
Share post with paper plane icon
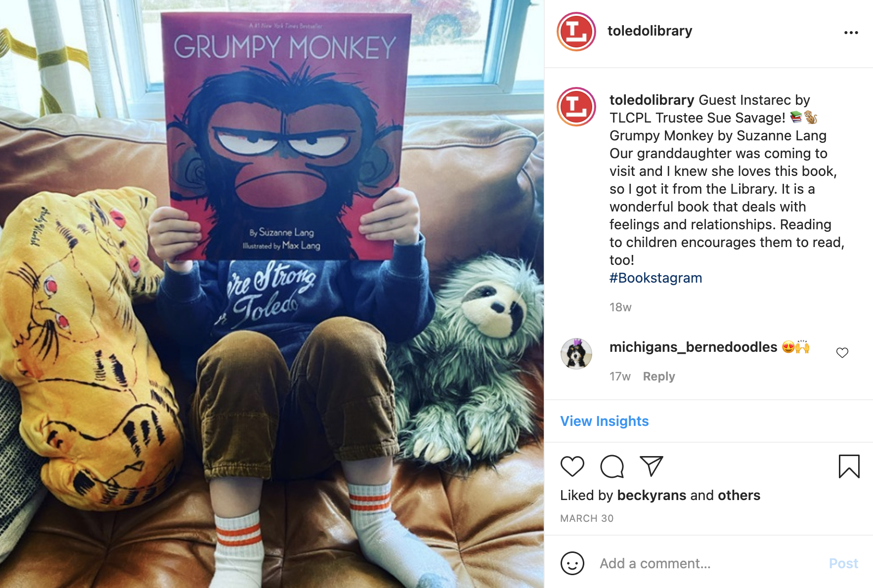651,465
